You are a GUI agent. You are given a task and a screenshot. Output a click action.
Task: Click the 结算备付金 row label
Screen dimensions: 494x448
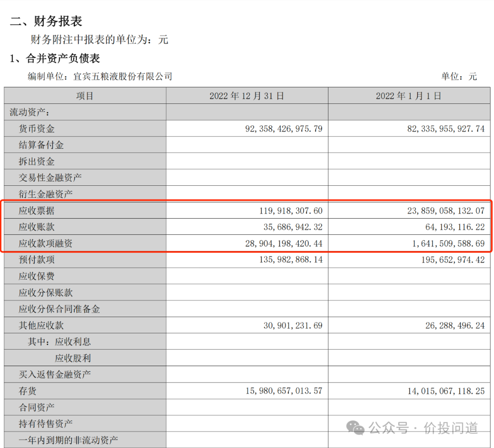coord(41,145)
